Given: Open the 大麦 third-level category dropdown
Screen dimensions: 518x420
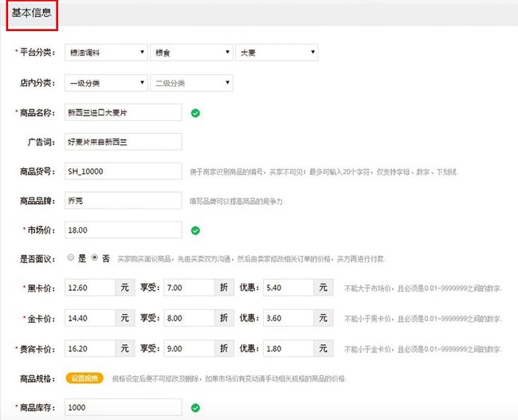Looking at the screenshot, I should tap(277, 53).
